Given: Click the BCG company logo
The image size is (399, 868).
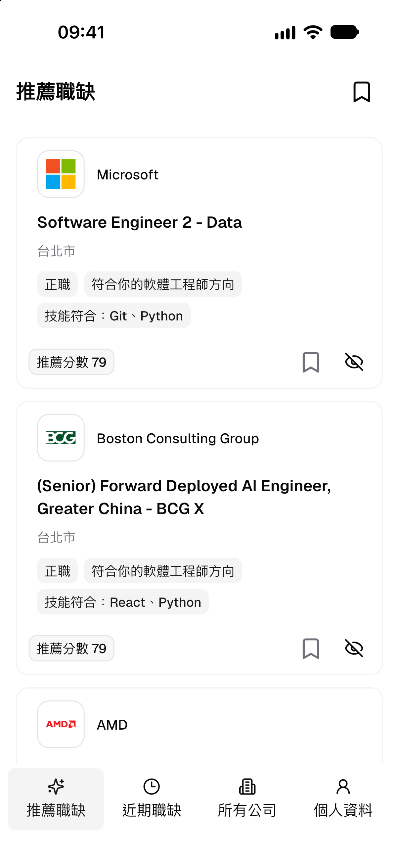Looking at the screenshot, I should 61,438.
